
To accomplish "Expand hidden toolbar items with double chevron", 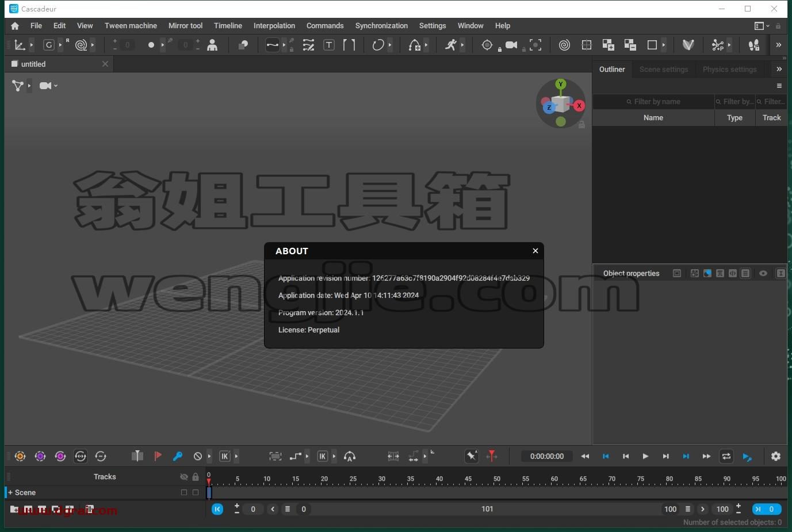I will point(779,45).
